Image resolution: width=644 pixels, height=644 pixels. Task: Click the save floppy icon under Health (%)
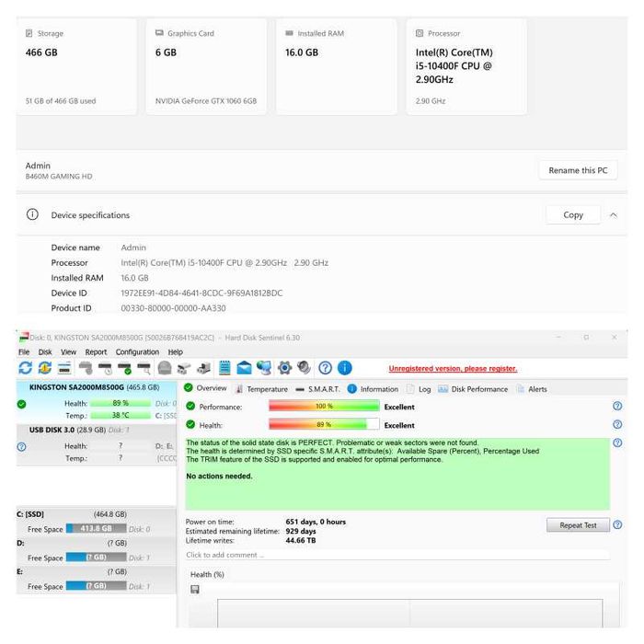195,590
